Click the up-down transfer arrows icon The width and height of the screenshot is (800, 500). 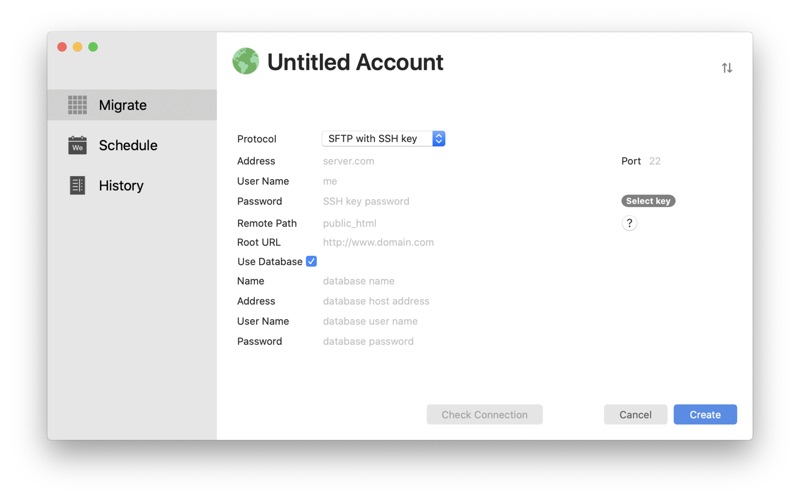pyautogui.click(x=727, y=68)
